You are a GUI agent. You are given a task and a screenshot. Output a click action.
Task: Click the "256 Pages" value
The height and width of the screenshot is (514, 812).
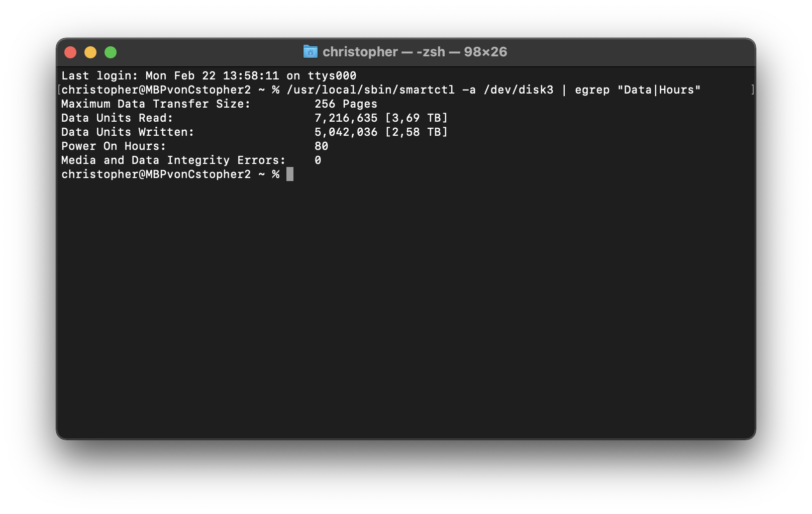[x=346, y=104]
